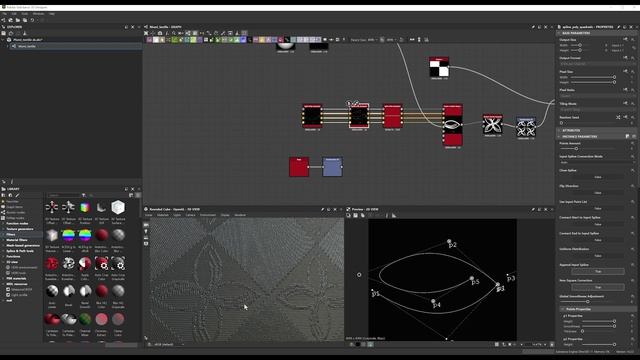This screenshot has width=640, height=360.
Task: Pin the 2D view panel with the pin icon
Action: pyautogui.click(x=533, y=209)
